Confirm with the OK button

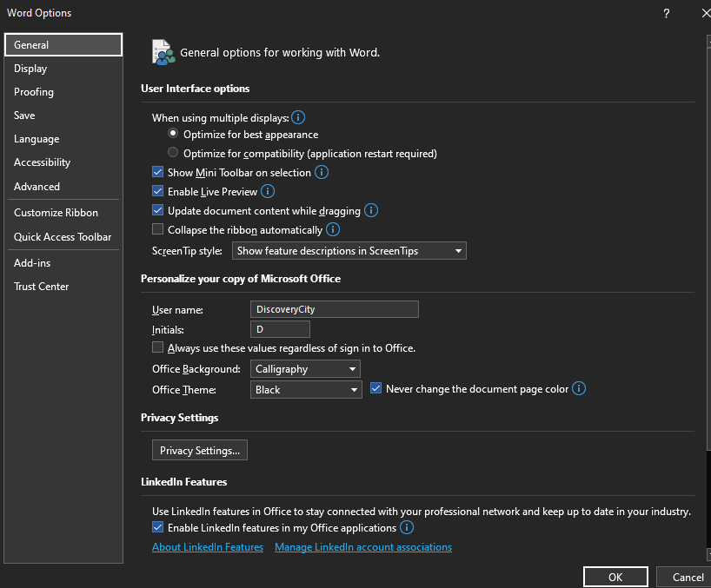[x=615, y=577]
